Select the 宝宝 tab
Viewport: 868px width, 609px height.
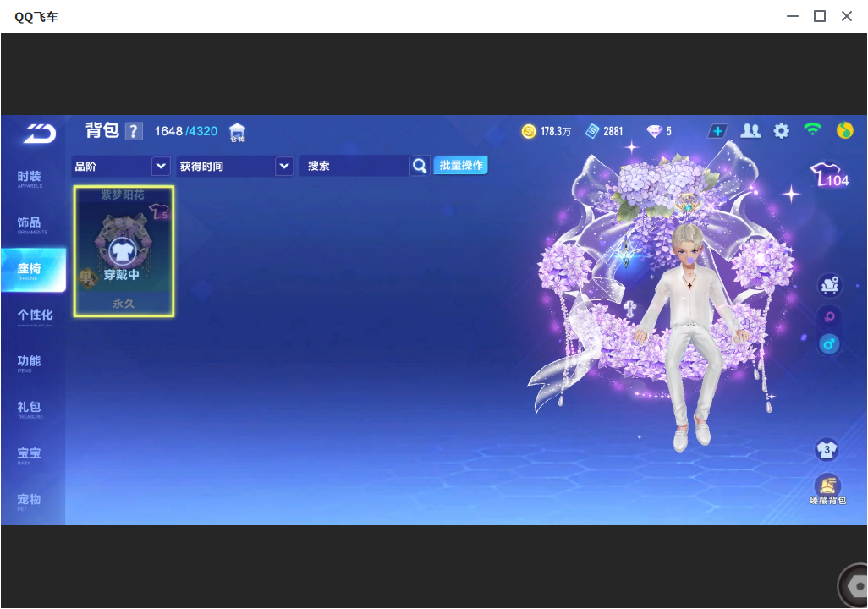(x=29, y=455)
